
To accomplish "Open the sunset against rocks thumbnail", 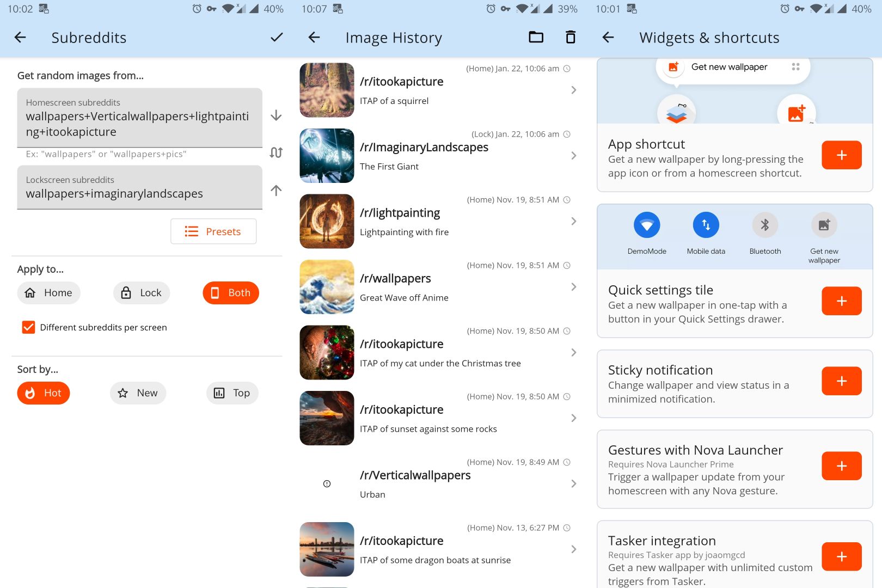I will [327, 418].
